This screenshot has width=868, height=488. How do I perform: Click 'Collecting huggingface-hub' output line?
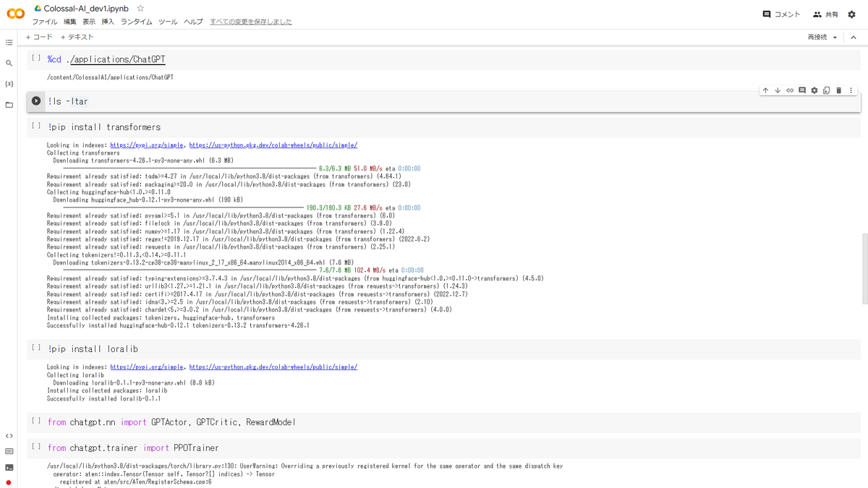coord(109,192)
